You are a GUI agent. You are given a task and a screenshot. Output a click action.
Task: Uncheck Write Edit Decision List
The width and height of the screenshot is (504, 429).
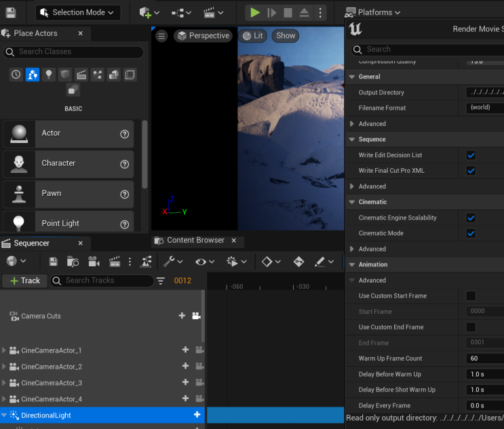tap(471, 155)
